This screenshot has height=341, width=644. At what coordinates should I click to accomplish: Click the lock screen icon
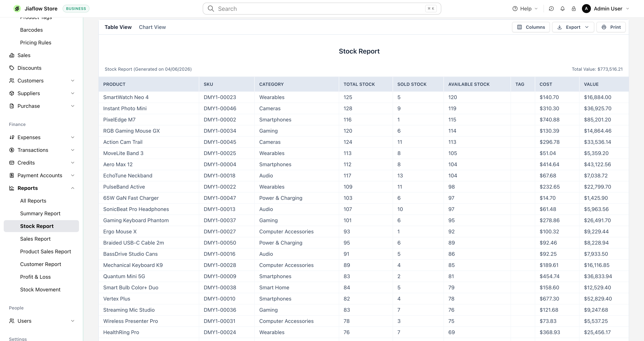click(574, 9)
